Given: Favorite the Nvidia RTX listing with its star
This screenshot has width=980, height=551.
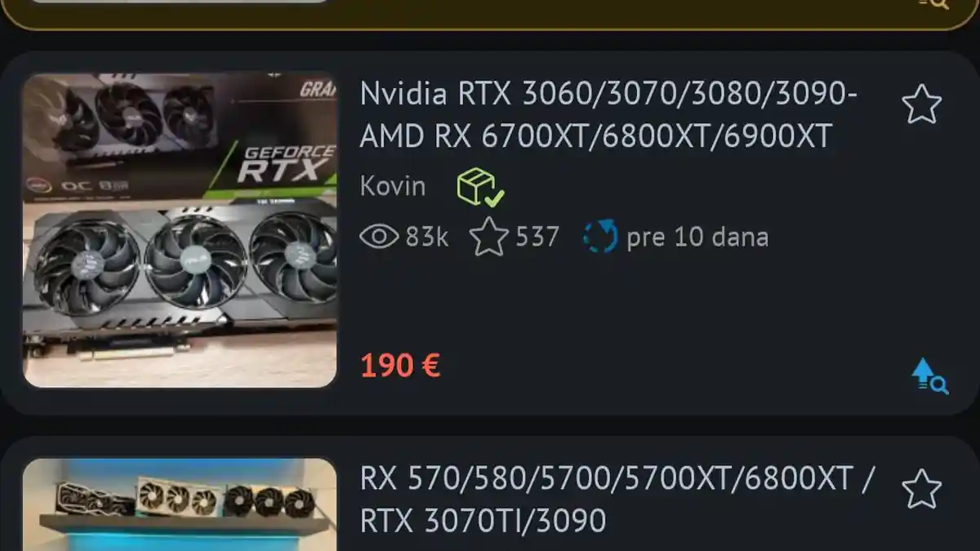Looking at the screenshot, I should (x=921, y=104).
